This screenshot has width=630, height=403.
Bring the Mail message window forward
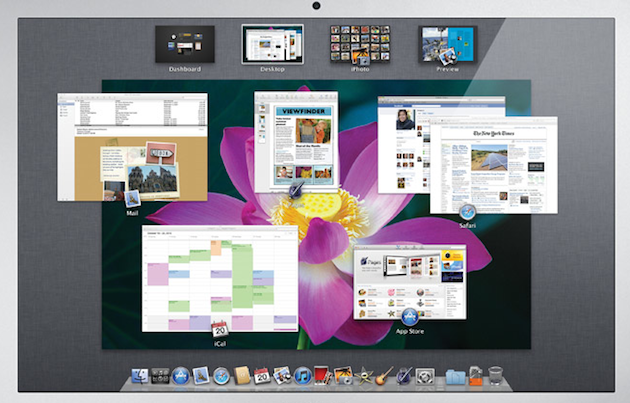pos(132,147)
